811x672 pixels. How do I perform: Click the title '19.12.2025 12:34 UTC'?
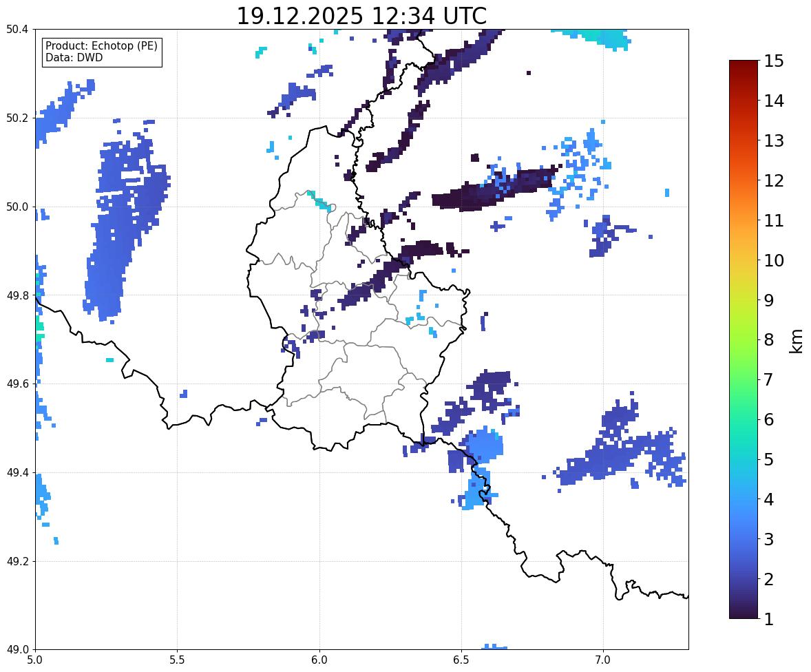pos(361,16)
